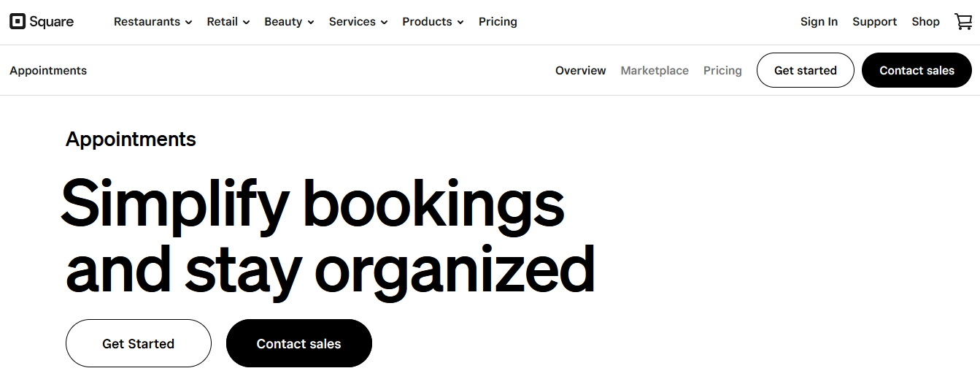Expand the Restaurants dropdown menu
The image size is (980, 379).
[x=153, y=22]
